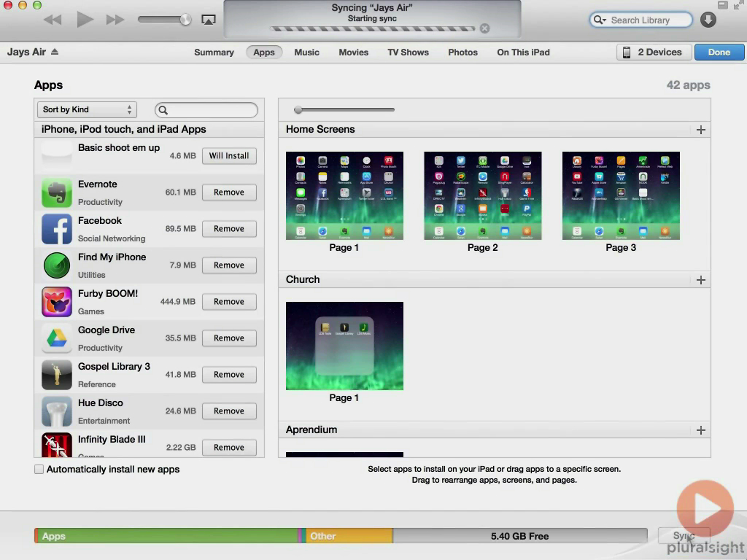Add a page to Home Screens
The height and width of the screenshot is (560, 747).
coord(701,130)
